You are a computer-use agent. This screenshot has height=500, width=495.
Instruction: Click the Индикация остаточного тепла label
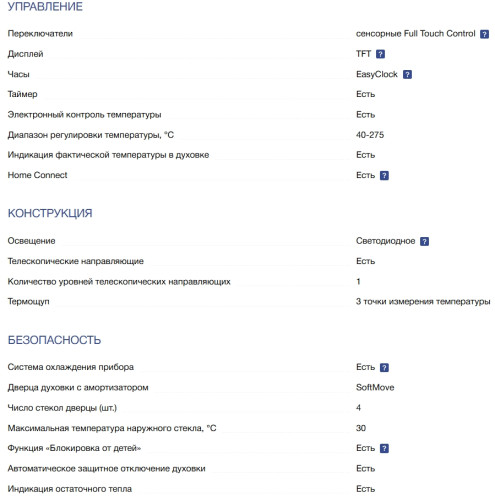[x=70, y=489]
